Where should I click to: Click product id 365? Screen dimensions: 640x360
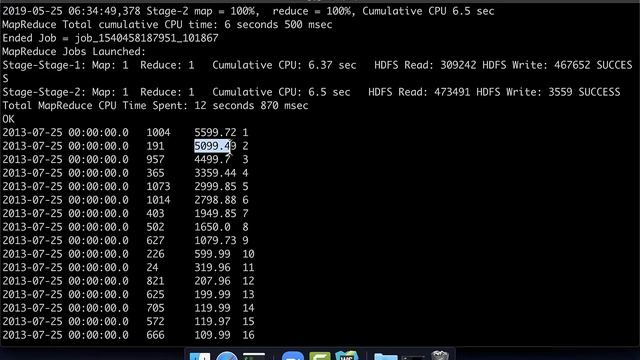click(155, 173)
